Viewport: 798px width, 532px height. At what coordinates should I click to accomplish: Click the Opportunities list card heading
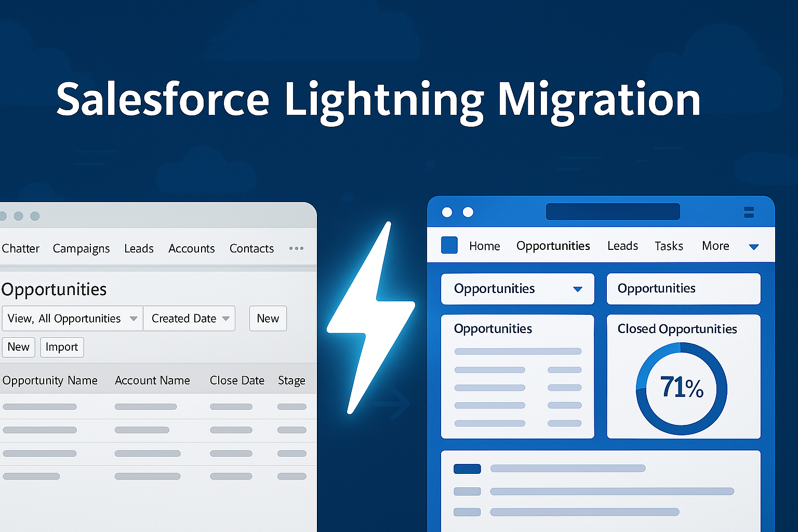493,329
